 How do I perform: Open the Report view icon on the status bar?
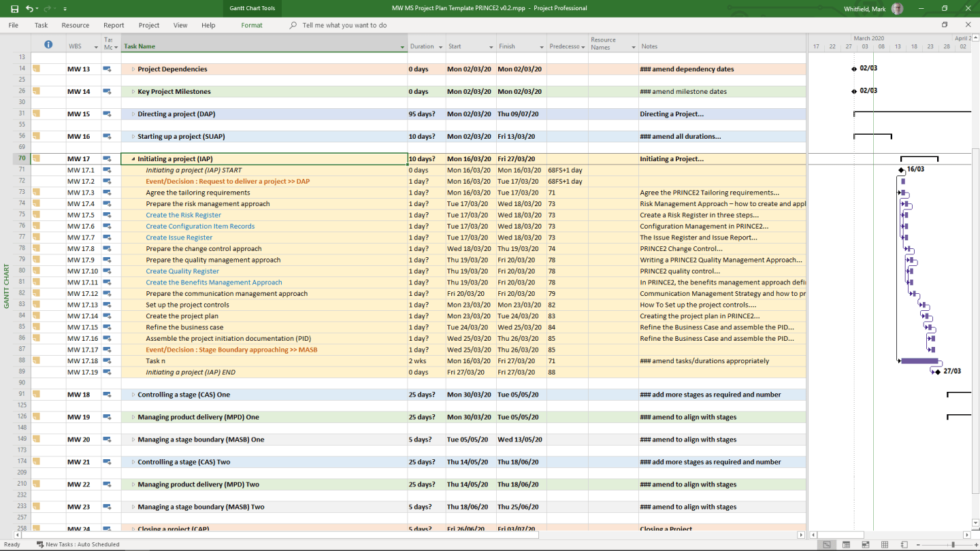coord(904,544)
